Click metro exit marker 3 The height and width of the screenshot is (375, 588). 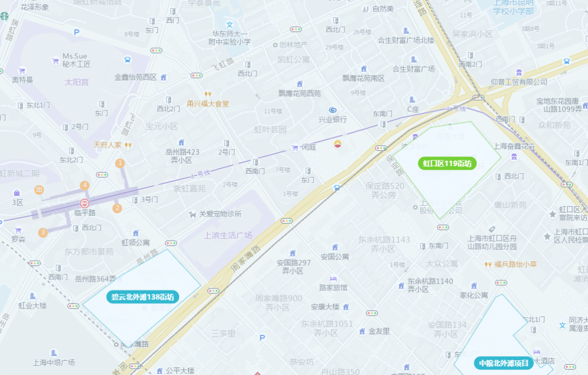(x=43, y=232)
